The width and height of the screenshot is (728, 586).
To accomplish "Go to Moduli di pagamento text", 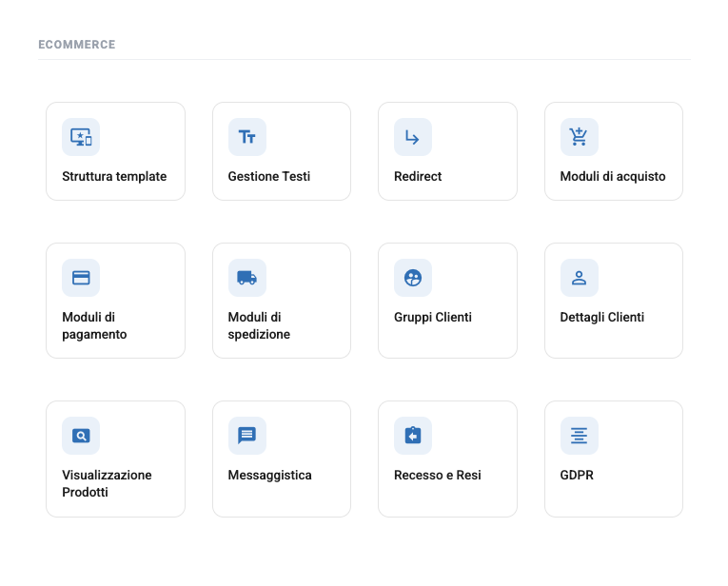I will (94, 325).
